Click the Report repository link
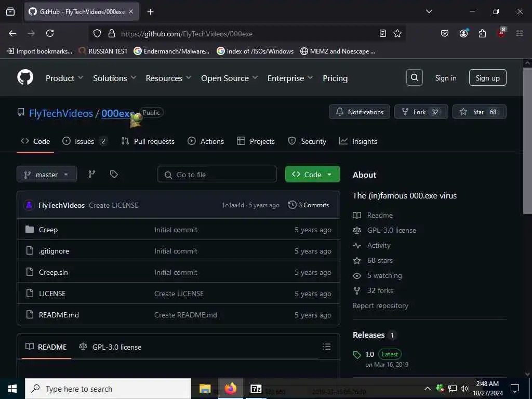The image size is (532, 399). coord(380,305)
